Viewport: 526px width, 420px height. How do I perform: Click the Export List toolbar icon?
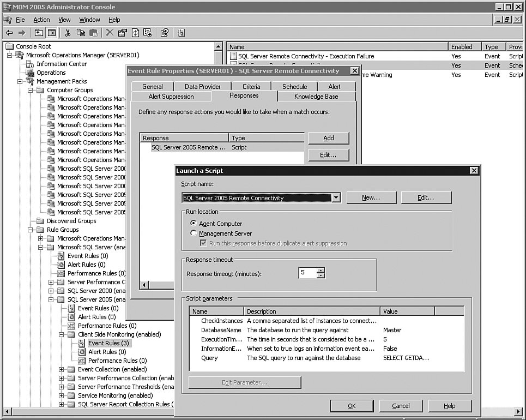tap(148, 33)
